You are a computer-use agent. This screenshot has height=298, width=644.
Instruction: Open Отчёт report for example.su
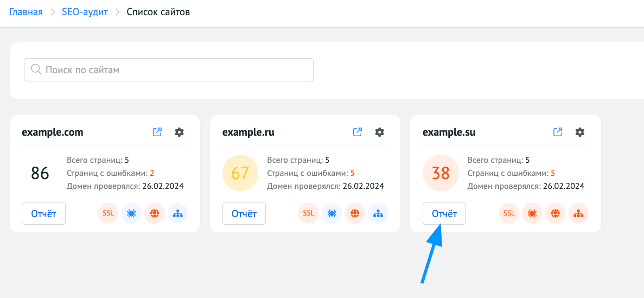[x=444, y=213]
